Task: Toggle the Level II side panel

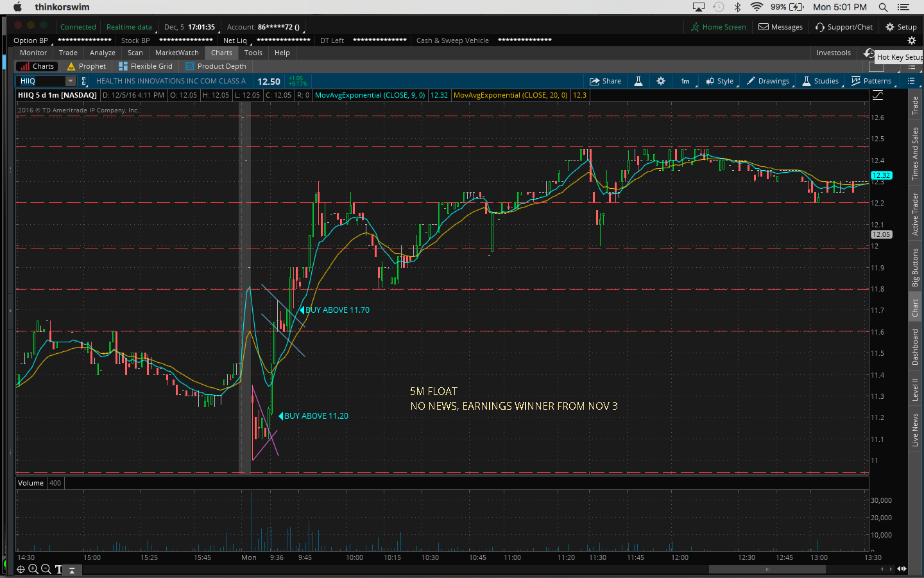Action: click(x=915, y=389)
